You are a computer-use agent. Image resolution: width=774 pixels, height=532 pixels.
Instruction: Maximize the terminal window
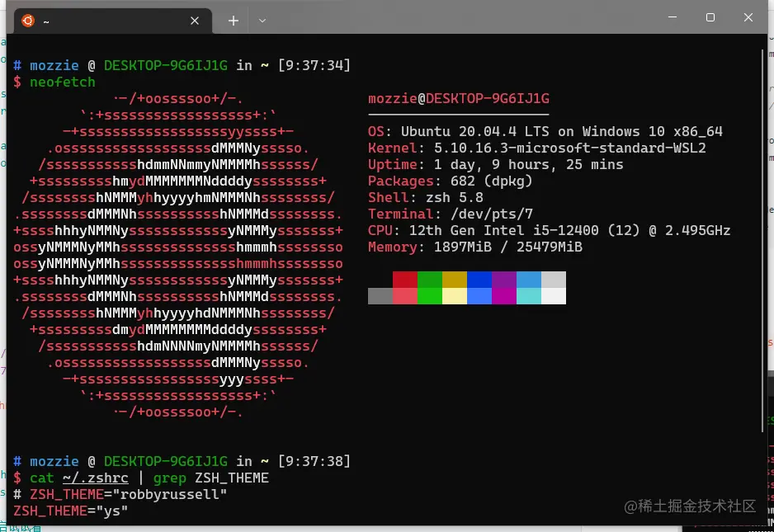coord(710,17)
